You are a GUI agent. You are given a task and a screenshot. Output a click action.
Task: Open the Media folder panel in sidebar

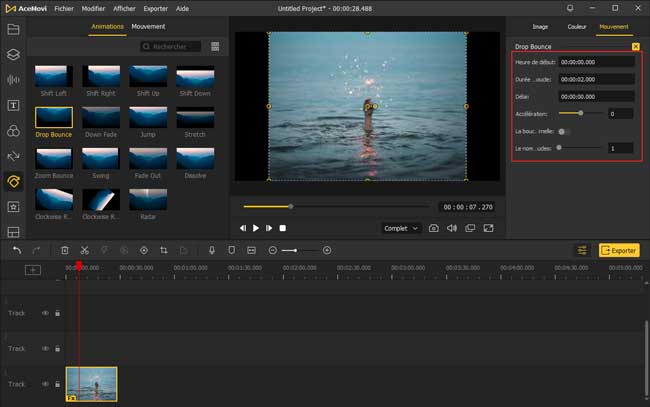tap(13, 29)
